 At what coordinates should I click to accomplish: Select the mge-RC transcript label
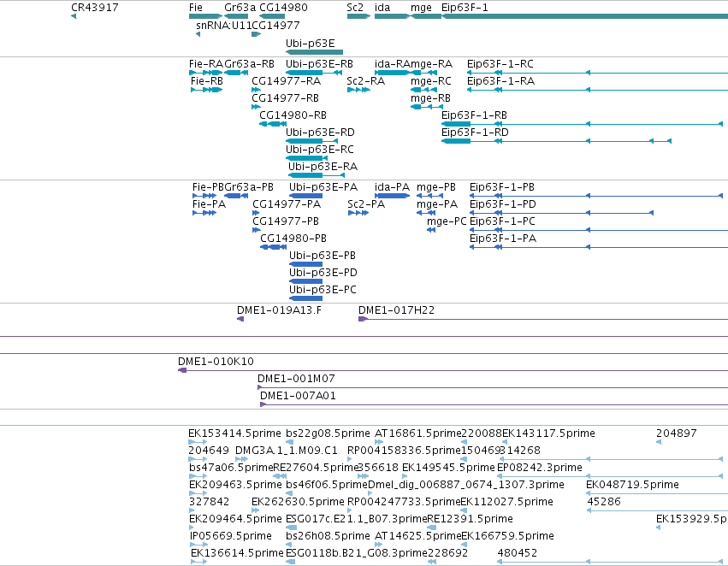click(x=431, y=80)
